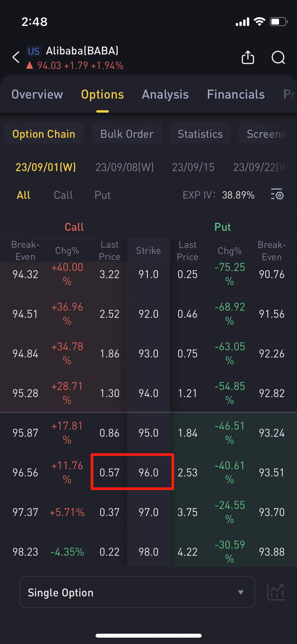This screenshot has height=644, width=297.
Task: Tap the home indicator bar
Action: (x=148, y=636)
